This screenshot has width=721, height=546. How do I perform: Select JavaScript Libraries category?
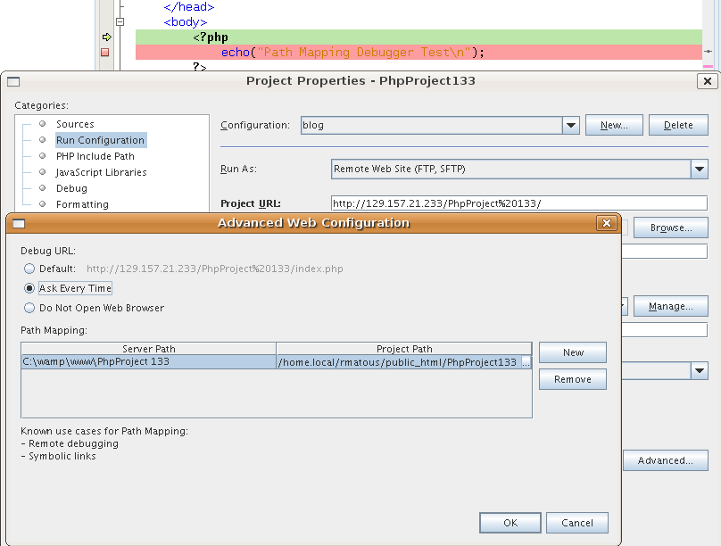click(x=101, y=172)
